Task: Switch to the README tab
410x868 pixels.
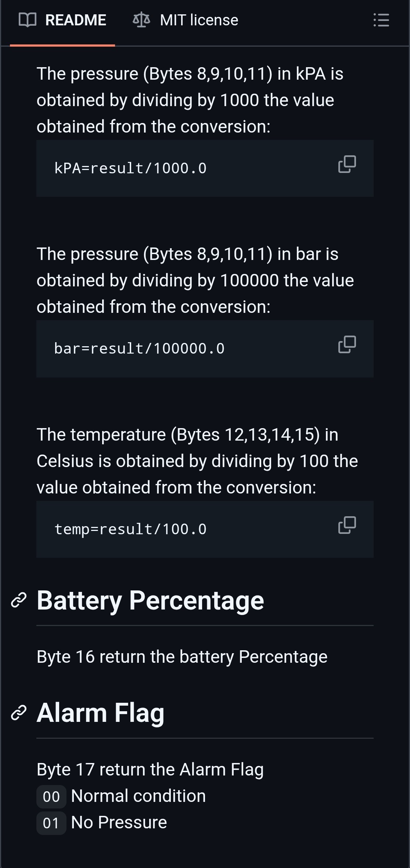Action: click(x=62, y=20)
